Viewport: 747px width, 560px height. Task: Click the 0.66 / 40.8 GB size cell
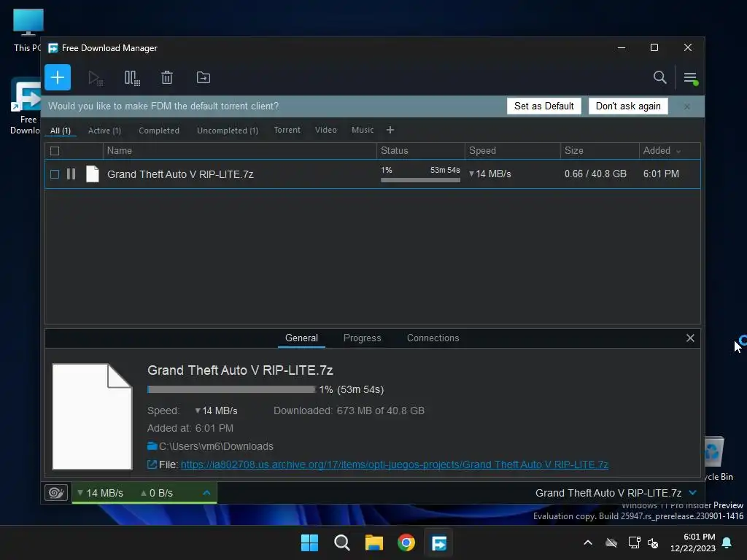click(x=595, y=174)
